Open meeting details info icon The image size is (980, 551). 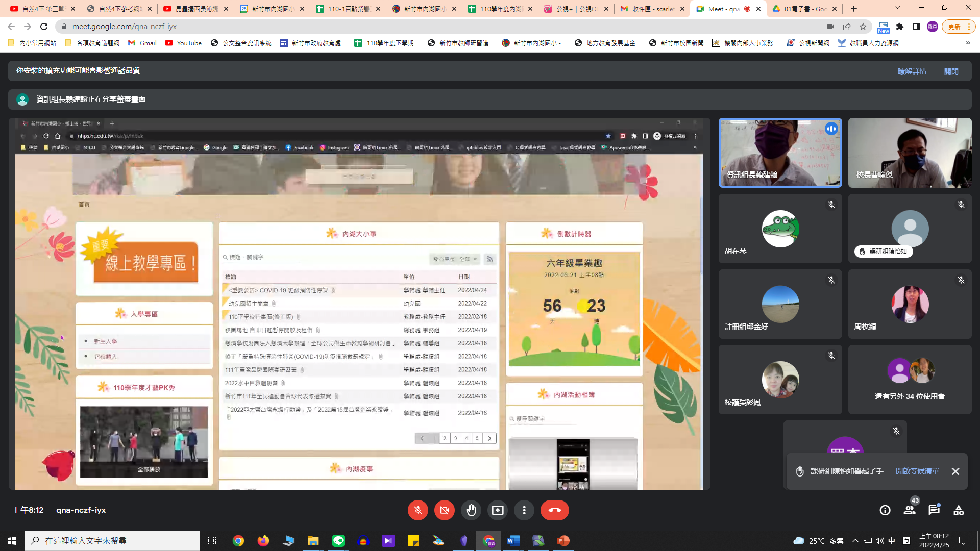(885, 510)
